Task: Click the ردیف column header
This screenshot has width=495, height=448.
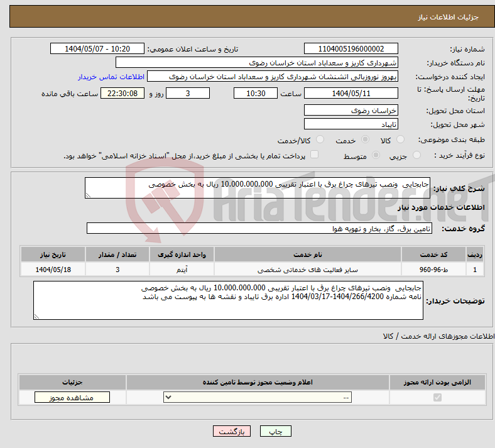Action: point(475,254)
